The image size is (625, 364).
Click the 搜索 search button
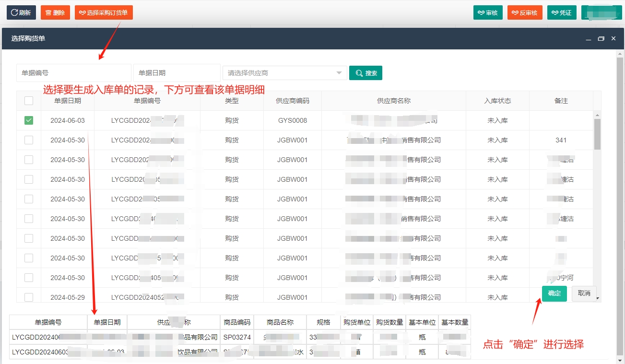point(366,73)
